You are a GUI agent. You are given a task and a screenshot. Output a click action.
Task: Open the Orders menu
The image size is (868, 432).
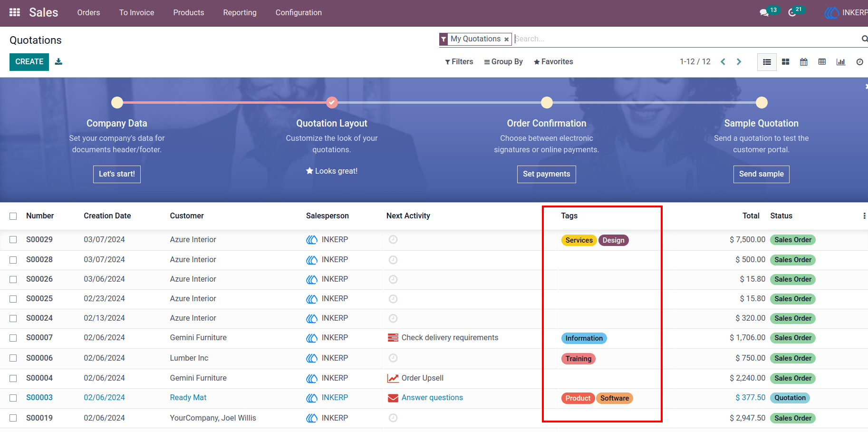tap(88, 13)
